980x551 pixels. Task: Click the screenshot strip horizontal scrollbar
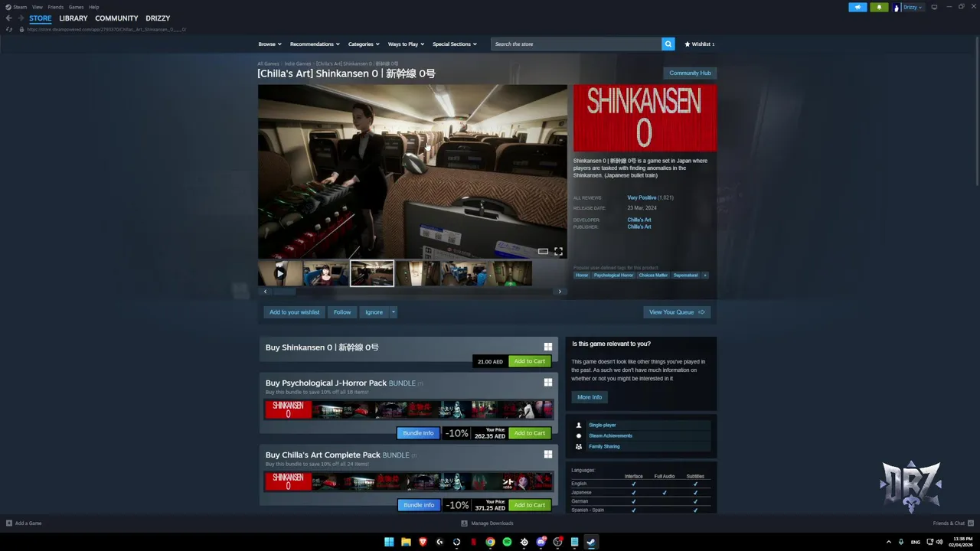(285, 292)
